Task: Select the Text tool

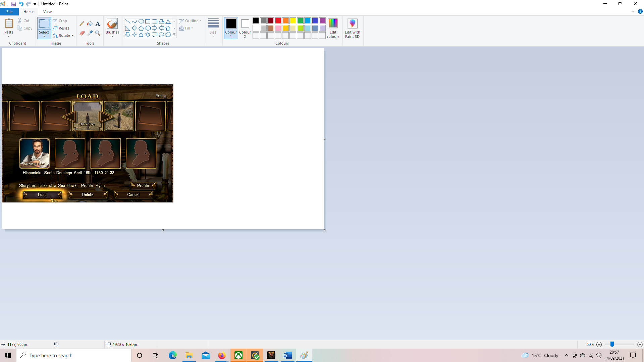Action: (x=98, y=24)
